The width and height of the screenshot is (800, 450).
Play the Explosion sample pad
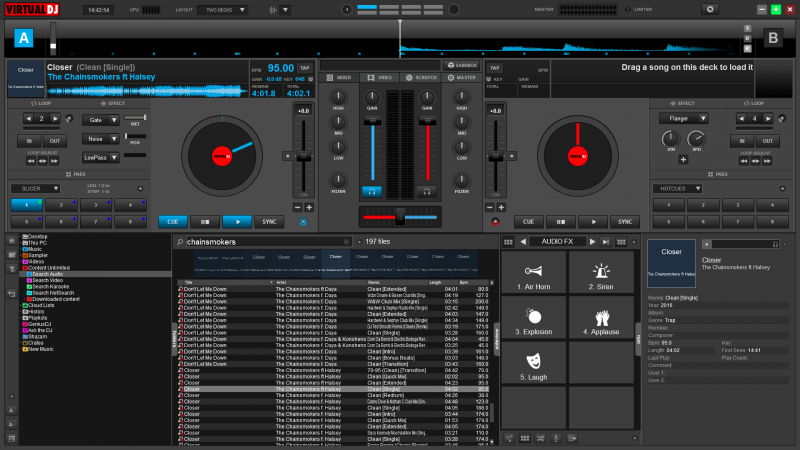coord(534,322)
